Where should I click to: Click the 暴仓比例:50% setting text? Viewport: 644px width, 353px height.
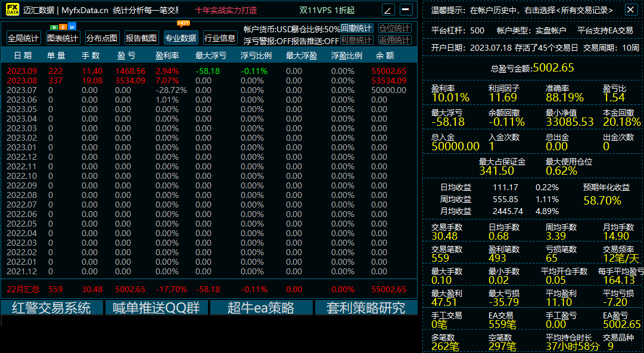(x=315, y=29)
